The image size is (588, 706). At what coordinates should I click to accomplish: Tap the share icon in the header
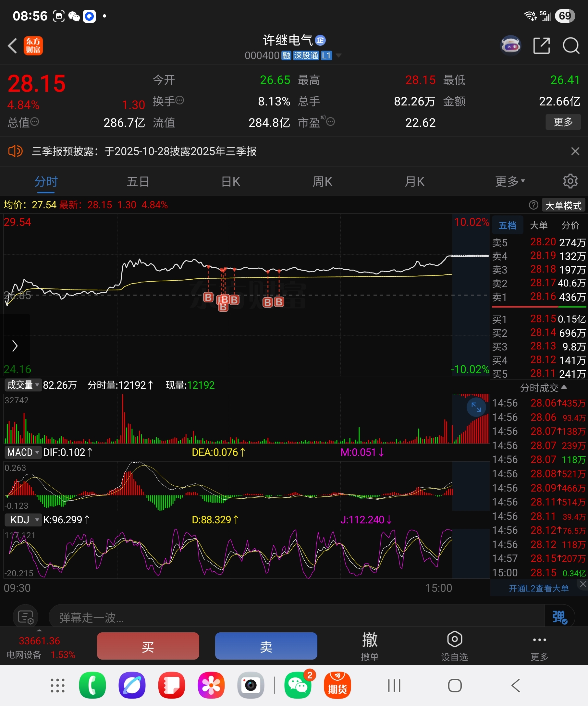pos(542,46)
